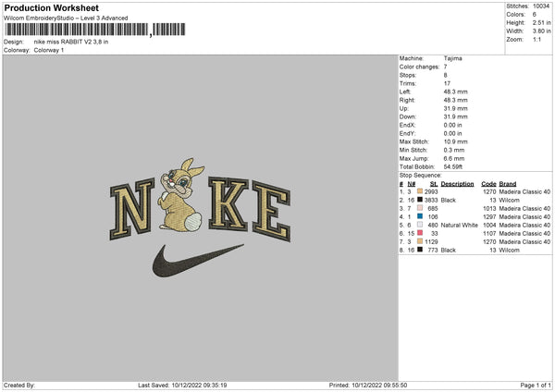Click the 'Page 1 of 1' footer text
The image size is (555, 392).
(x=536, y=386)
